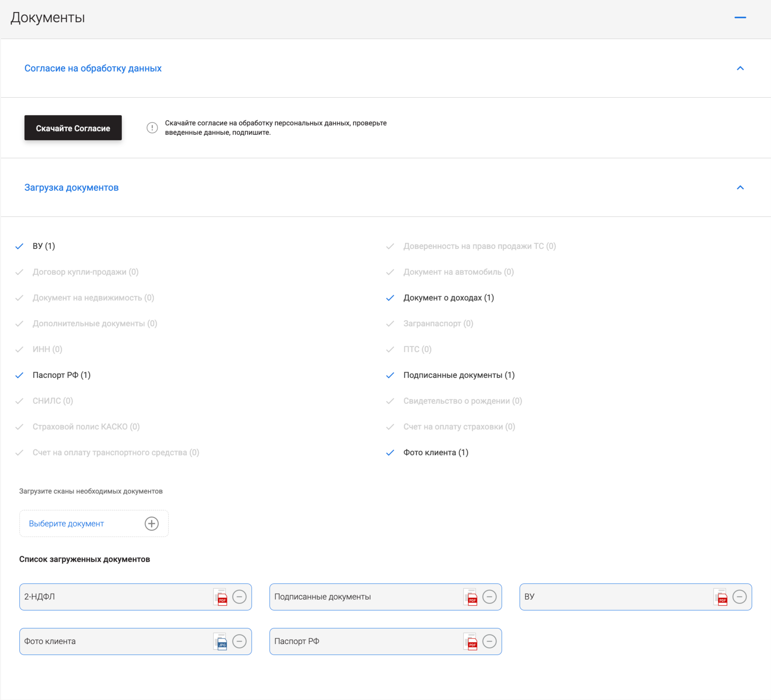This screenshot has width=771, height=700.
Task: Click info icon next to consent instructions
Action: tap(152, 127)
